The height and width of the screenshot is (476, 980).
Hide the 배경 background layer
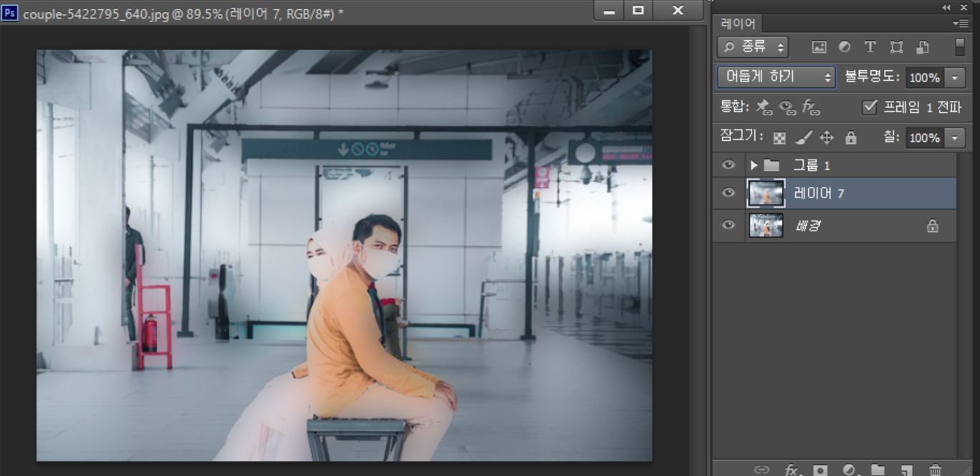pyautogui.click(x=729, y=225)
